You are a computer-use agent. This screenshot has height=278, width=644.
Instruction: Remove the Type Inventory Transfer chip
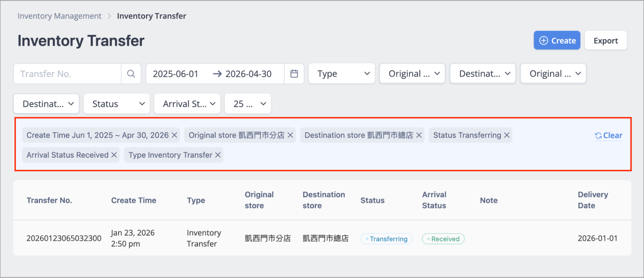pyautogui.click(x=218, y=155)
